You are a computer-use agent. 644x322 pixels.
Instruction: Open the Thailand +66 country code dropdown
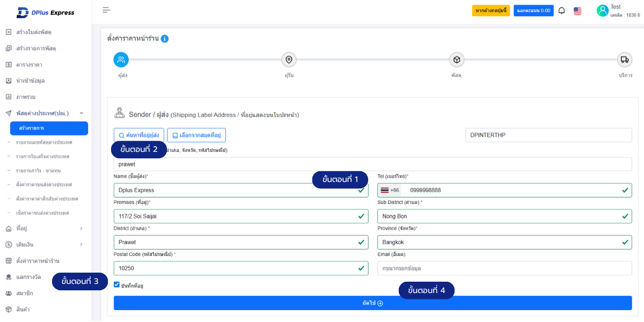coord(390,191)
